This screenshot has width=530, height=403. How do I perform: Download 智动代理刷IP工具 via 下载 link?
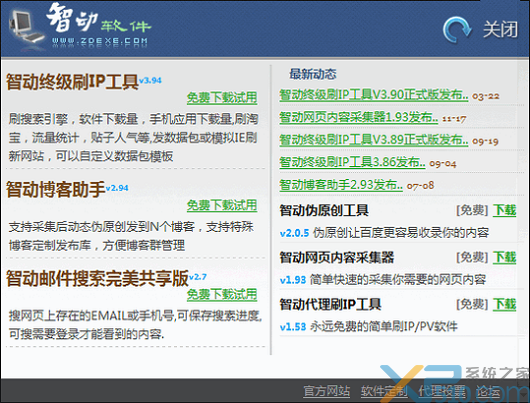(504, 304)
